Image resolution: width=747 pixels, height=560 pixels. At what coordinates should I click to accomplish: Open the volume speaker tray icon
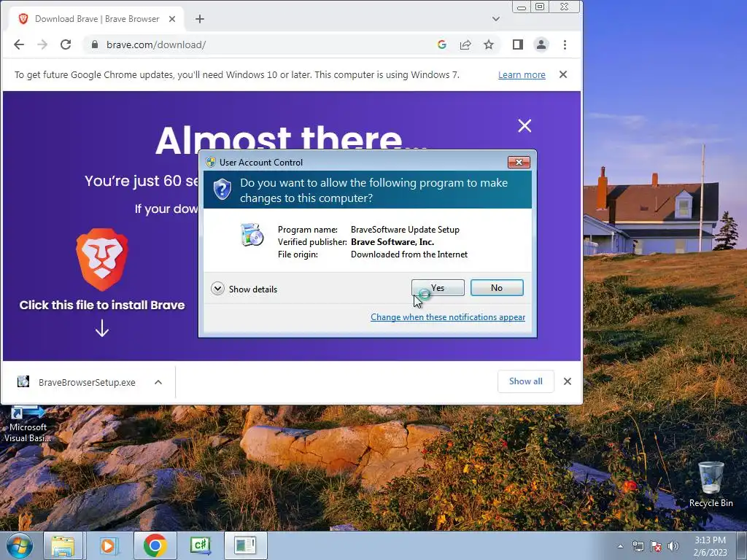click(x=673, y=546)
